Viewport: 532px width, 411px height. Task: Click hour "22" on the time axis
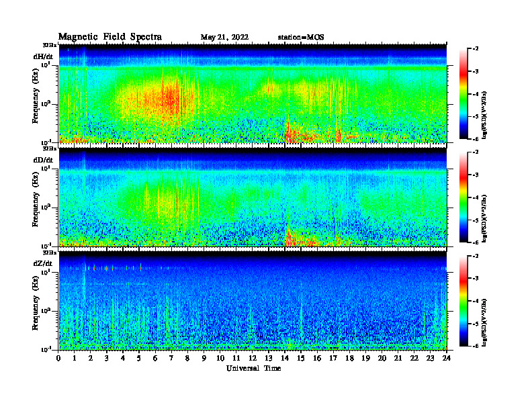[x=414, y=359]
